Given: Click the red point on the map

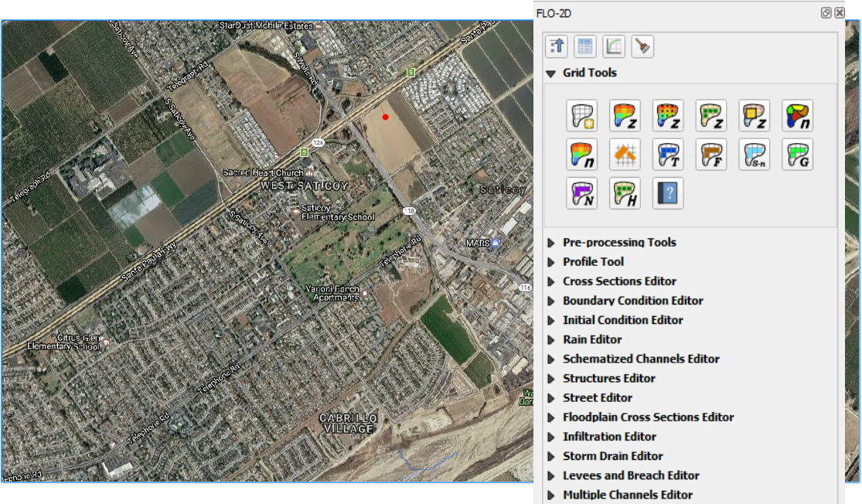Looking at the screenshot, I should pyautogui.click(x=385, y=117).
